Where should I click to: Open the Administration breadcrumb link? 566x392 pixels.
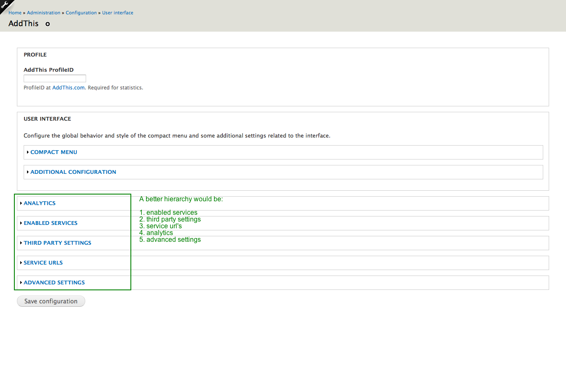click(43, 13)
